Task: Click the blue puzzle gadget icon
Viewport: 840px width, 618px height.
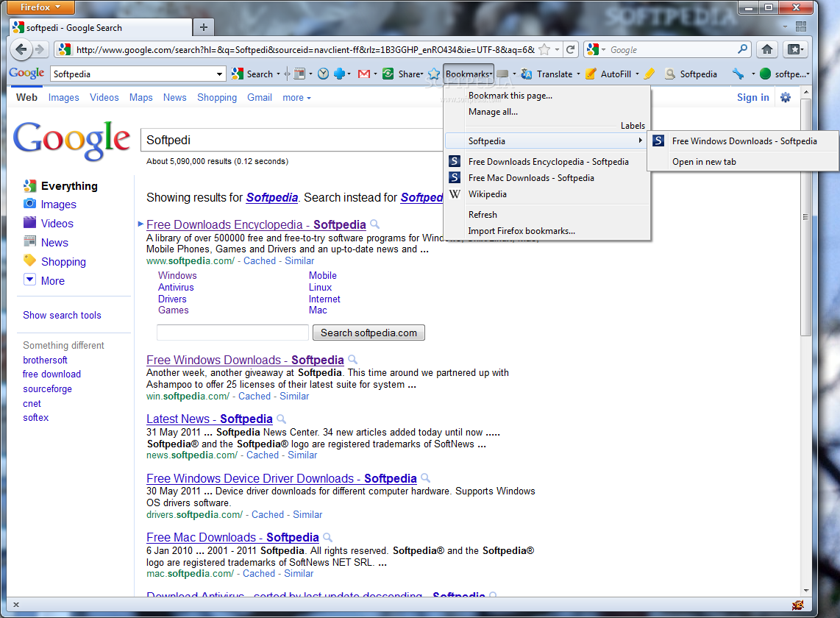Action: coord(339,74)
